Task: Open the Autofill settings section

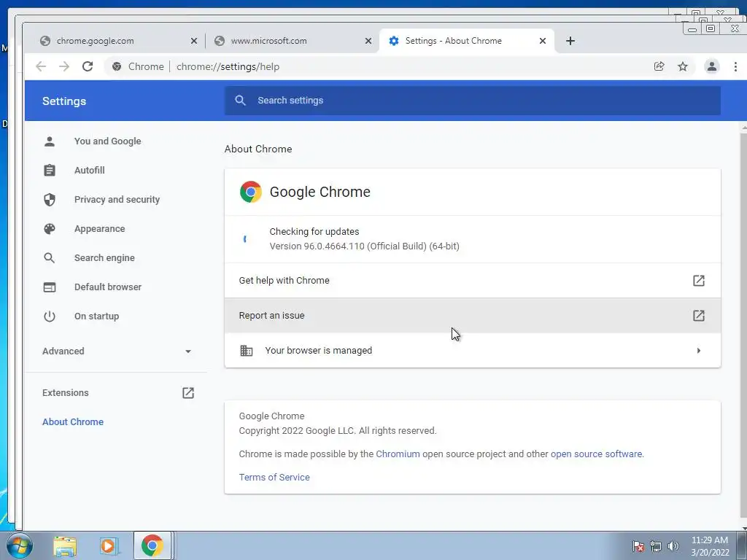Action: point(89,171)
